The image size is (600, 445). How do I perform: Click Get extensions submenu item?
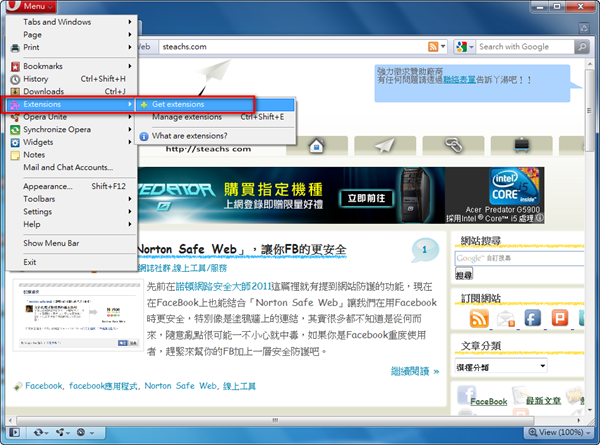pyautogui.click(x=215, y=104)
